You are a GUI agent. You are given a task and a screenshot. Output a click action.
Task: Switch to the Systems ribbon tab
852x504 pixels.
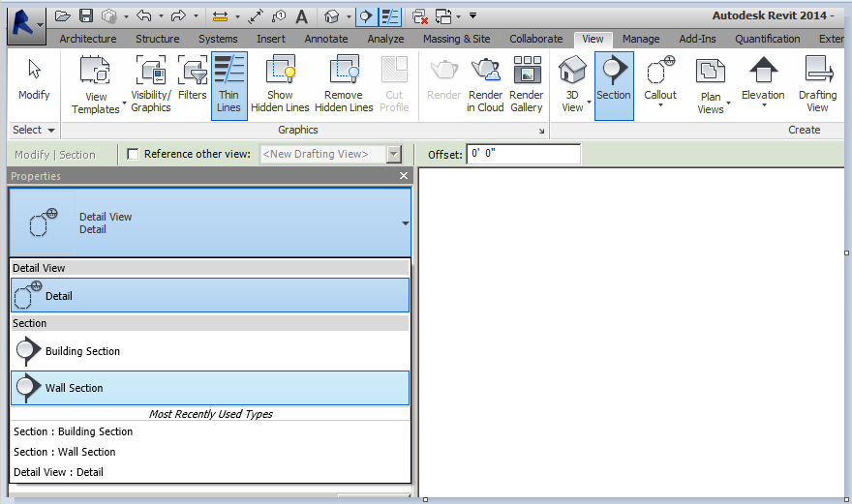(x=218, y=39)
